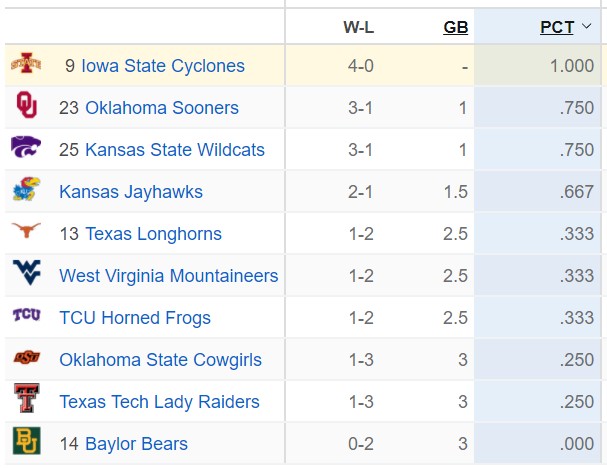Click the Kansas Jayhawks mascot logo
607x469 pixels.
click(x=26, y=189)
